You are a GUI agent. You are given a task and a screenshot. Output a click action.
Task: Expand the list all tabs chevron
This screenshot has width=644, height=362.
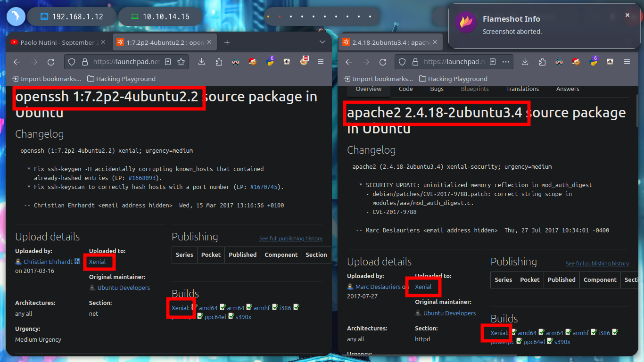(322, 42)
